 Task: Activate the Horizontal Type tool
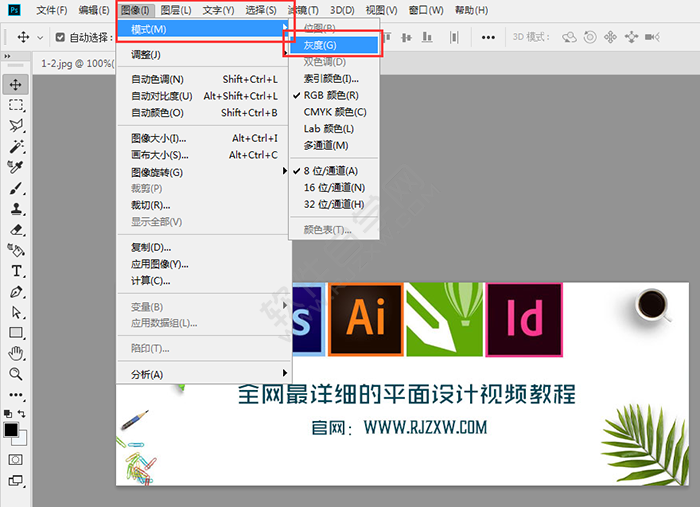point(16,271)
